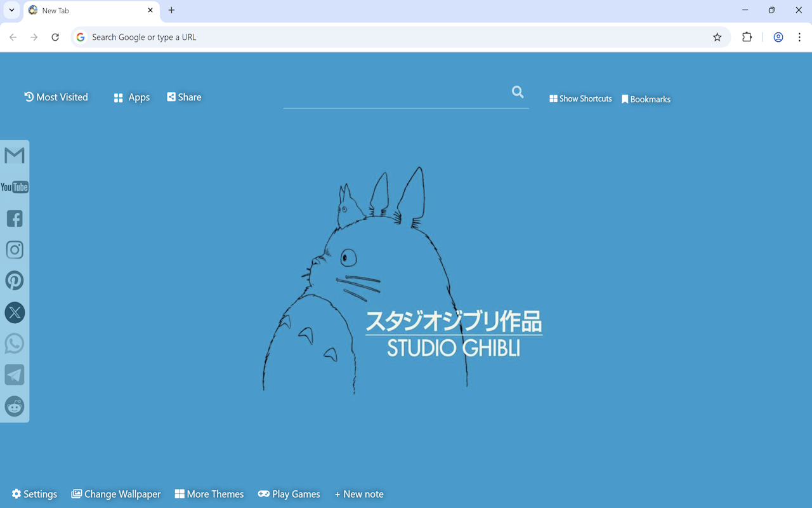Launch Instagram from the sidebar
Screen dimensions: 812x508
click(14, 250)
